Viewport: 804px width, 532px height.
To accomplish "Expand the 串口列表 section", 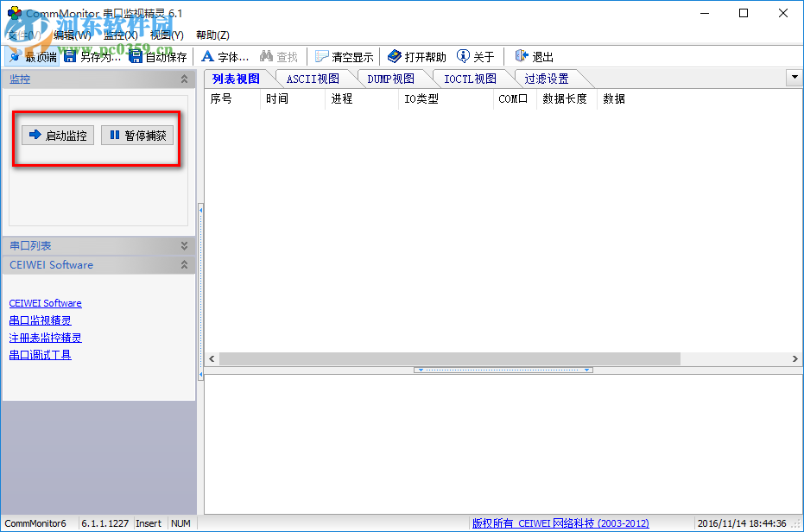I will [183, 245].
